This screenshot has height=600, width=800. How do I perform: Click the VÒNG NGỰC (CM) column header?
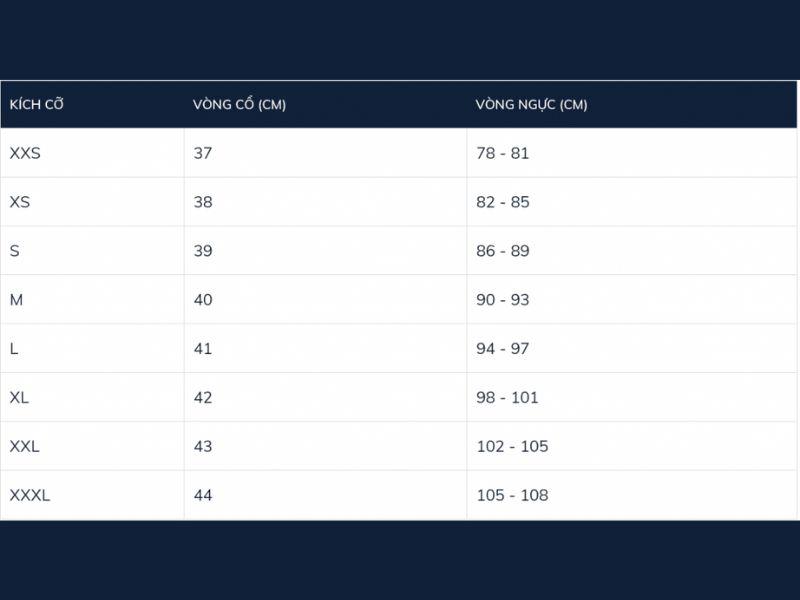pyautogui.click(x=531, y=104)
